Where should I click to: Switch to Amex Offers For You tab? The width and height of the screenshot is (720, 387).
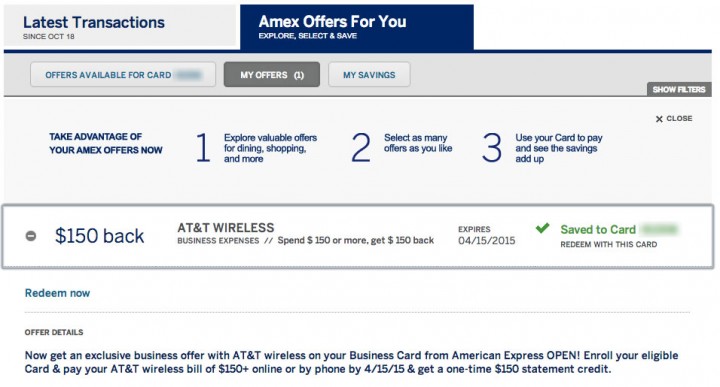(357, 27)
